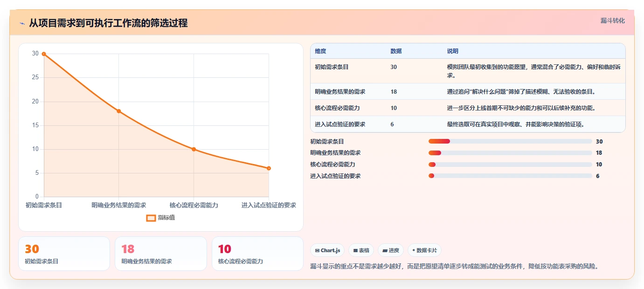Screen dimensions: 644x289
Task: Click the progress bar for 初始需求条目
Action: pyautogui.click(x=510, y=141)
